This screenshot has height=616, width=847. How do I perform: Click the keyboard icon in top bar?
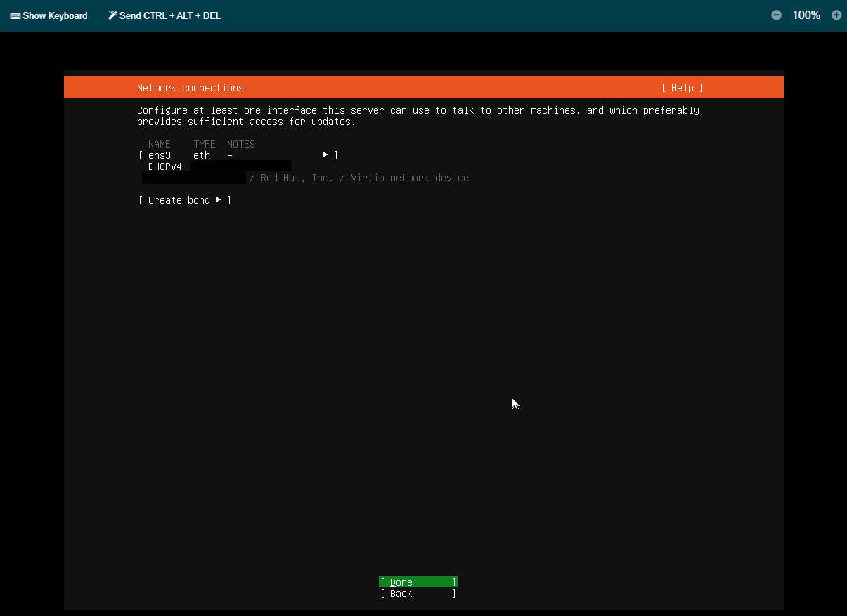point(15,15)
